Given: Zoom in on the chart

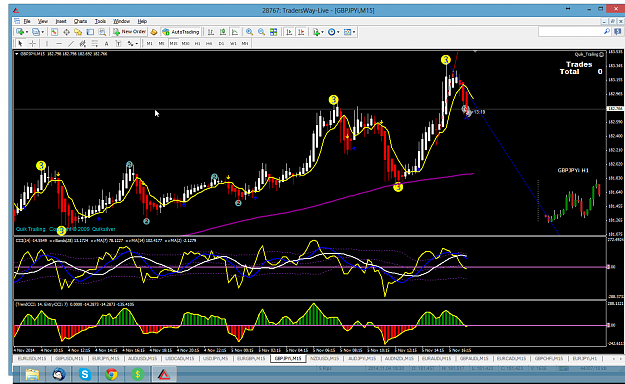Looking at the screenshot, I should point(250,32).
